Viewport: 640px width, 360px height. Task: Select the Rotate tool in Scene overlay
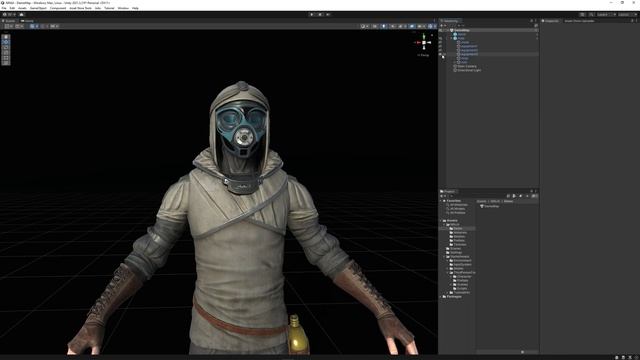pyautogui.click(x=6, y=47)
